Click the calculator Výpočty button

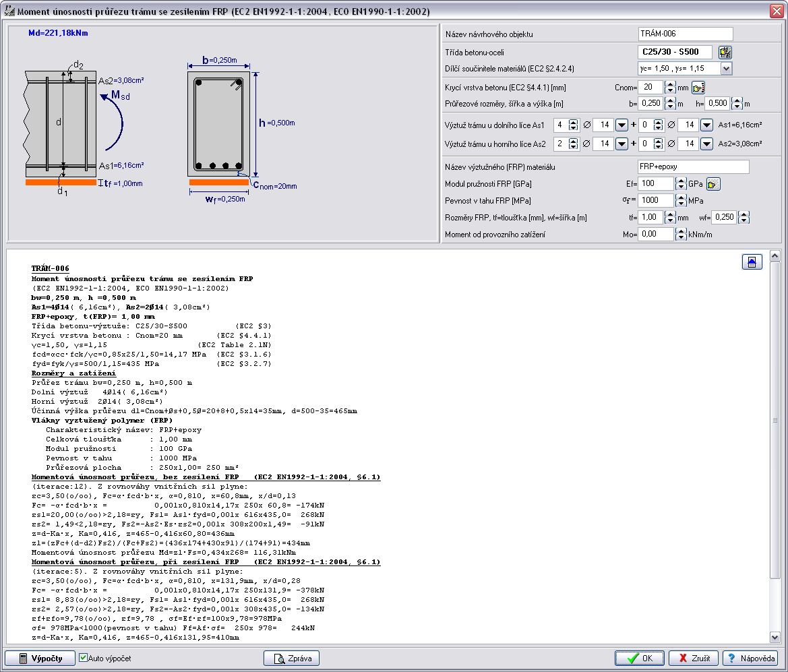pyautogui.click(x=39, y=658)
